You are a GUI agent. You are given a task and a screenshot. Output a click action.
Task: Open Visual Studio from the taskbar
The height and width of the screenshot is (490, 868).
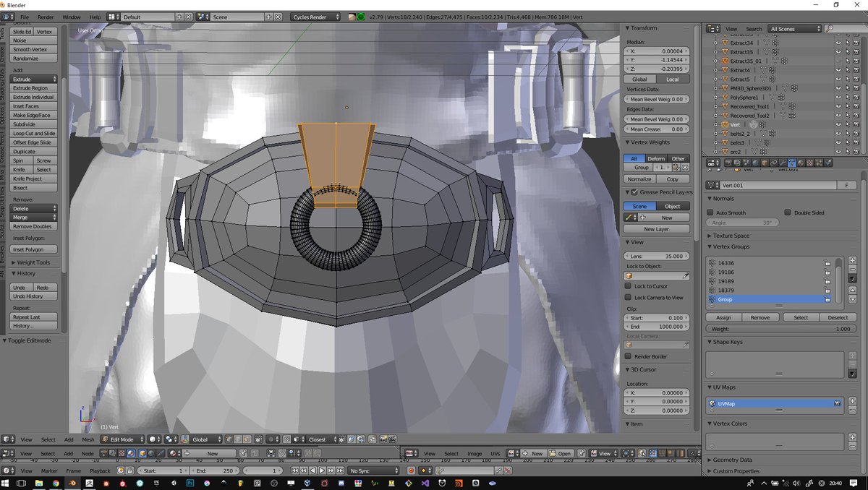click(x=425, y=482)
